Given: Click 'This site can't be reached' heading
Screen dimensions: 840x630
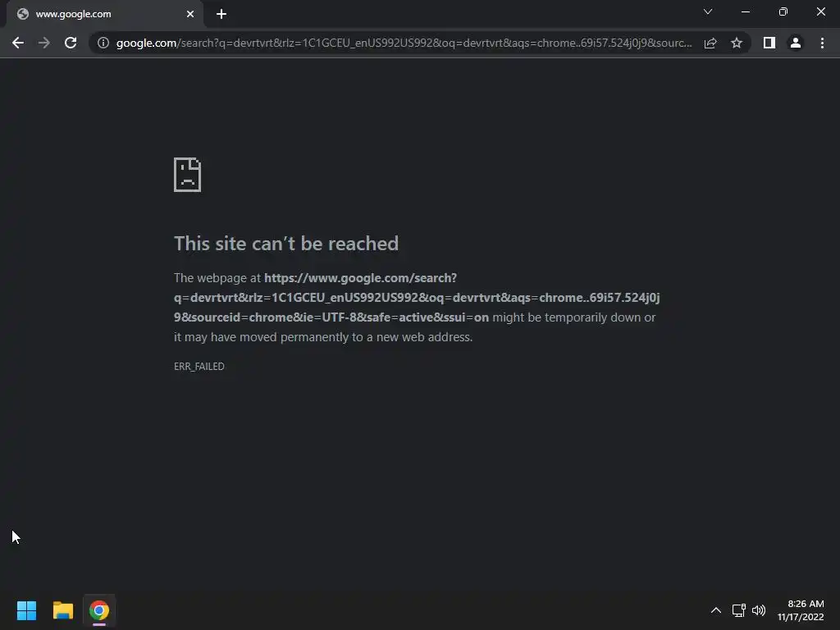Looking at the screenshot, I should pos(286,244).
